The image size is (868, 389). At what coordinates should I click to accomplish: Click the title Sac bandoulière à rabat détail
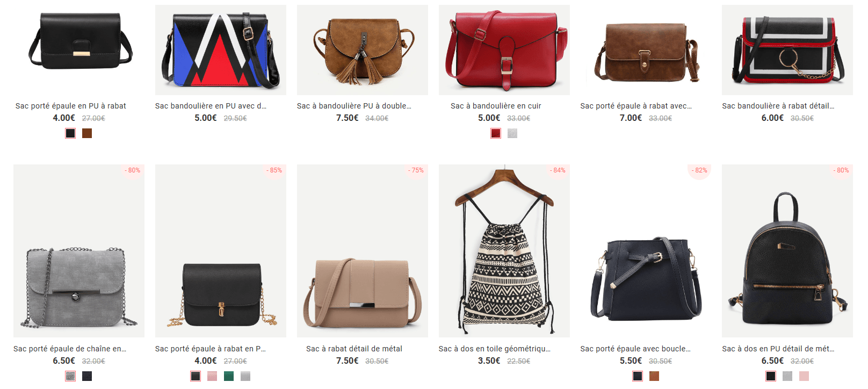pyautogui.click(x=778, y=106)
